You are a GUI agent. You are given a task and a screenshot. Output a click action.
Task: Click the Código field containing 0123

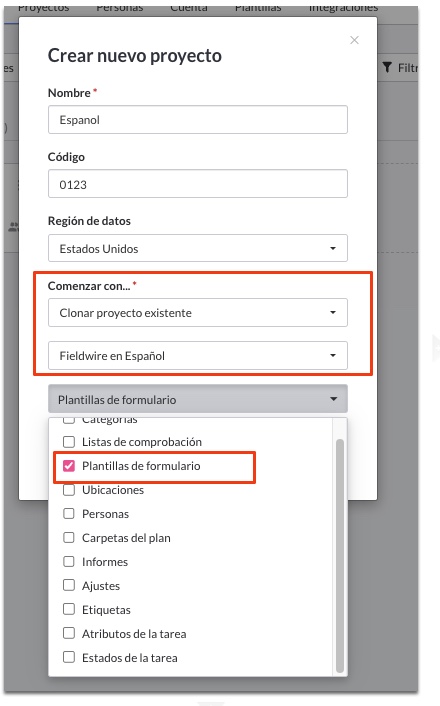pos(198,184)
